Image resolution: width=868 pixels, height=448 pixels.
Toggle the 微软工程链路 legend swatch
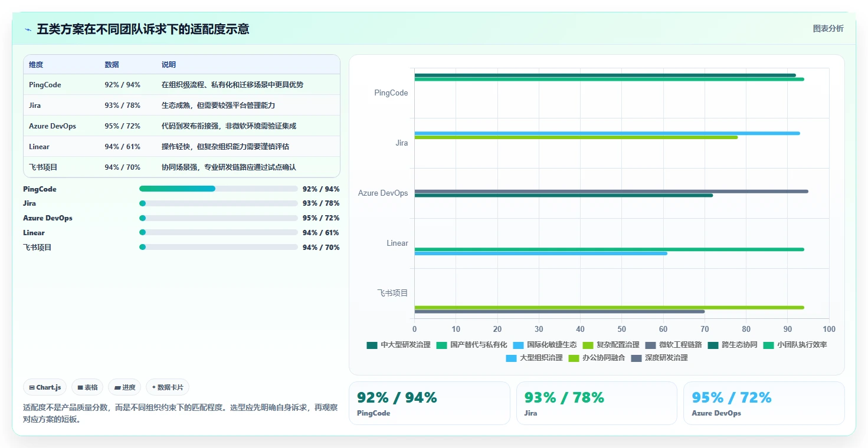coord(650,345)
